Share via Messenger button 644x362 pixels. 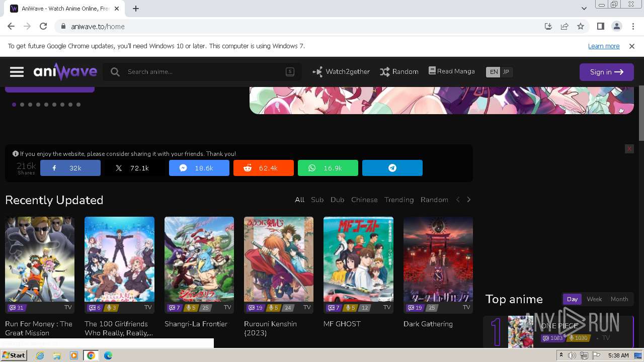(x=199, y=168)
